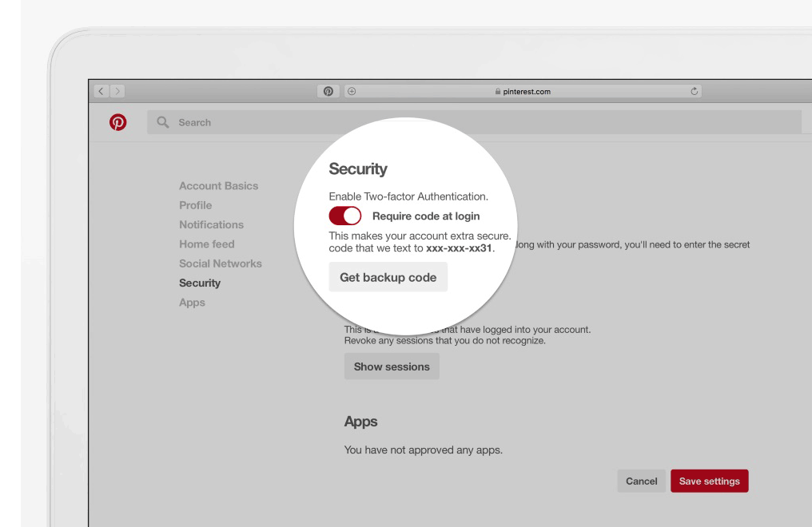Click the red Pinterest logo
812x527 pixels.
[117, 122]
